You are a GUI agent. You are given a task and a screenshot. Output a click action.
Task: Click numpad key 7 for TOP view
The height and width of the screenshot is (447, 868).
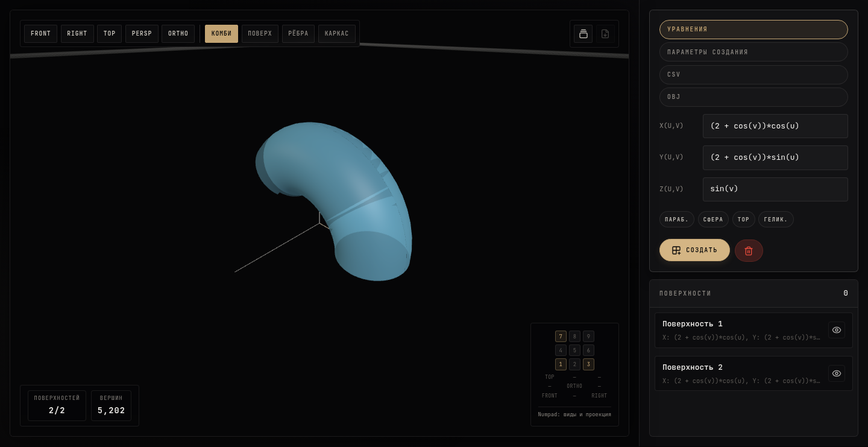coord(561,337)
